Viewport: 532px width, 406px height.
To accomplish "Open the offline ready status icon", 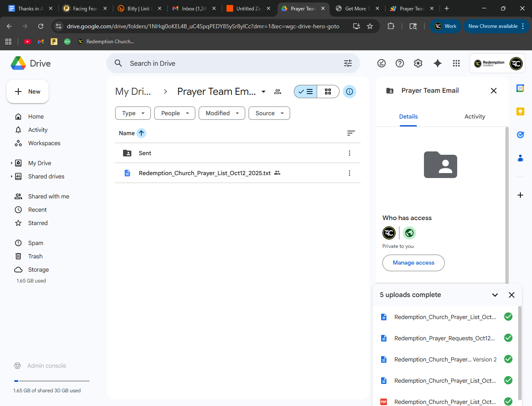I will pos(381,63).
